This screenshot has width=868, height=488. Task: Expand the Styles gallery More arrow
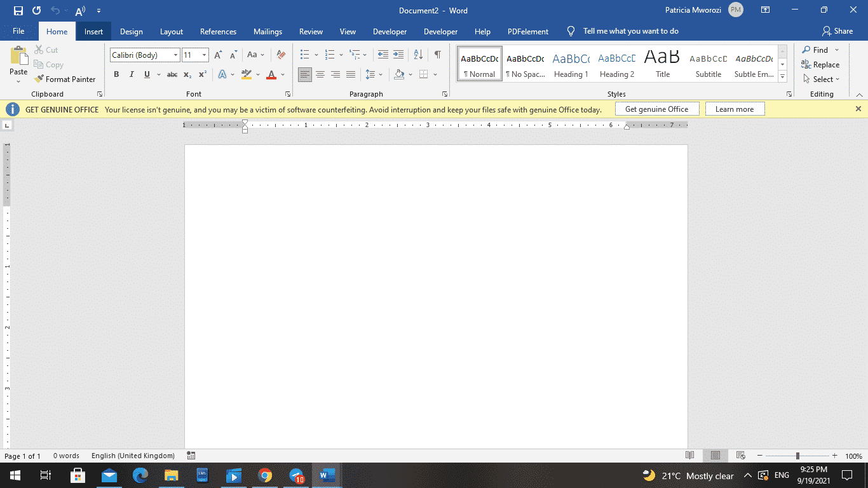pyautogui.click(x=783, y=77)
